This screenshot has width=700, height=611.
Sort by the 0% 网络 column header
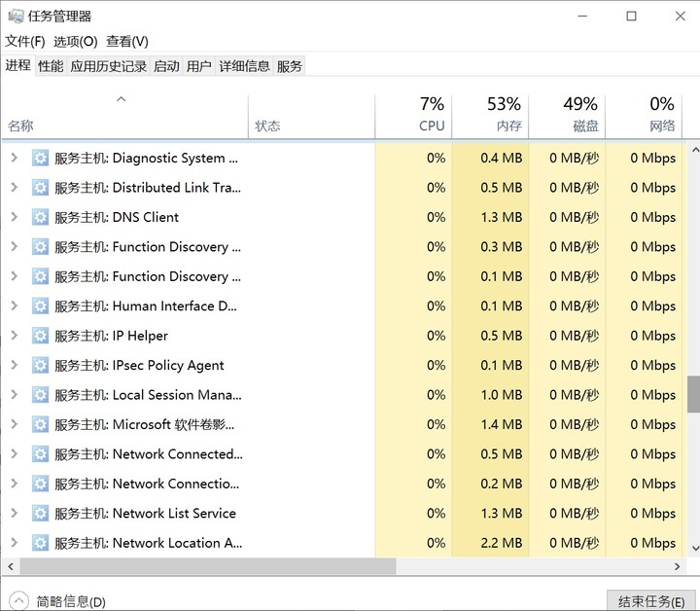tap(644, 116)
